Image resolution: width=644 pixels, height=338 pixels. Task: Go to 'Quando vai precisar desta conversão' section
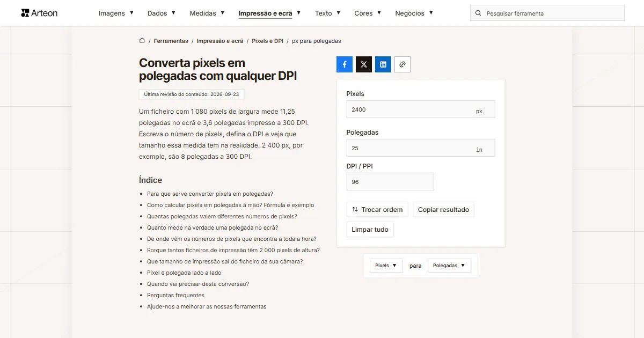[x=198, y=284]
